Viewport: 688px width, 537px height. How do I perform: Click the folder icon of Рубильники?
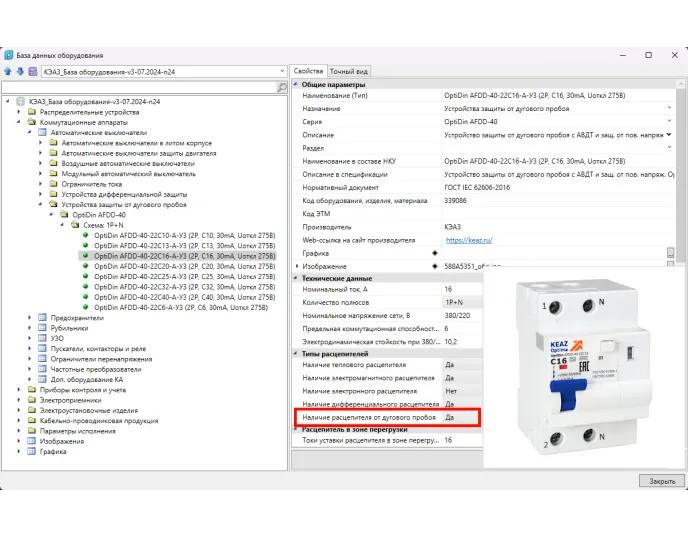click(42, 328)
